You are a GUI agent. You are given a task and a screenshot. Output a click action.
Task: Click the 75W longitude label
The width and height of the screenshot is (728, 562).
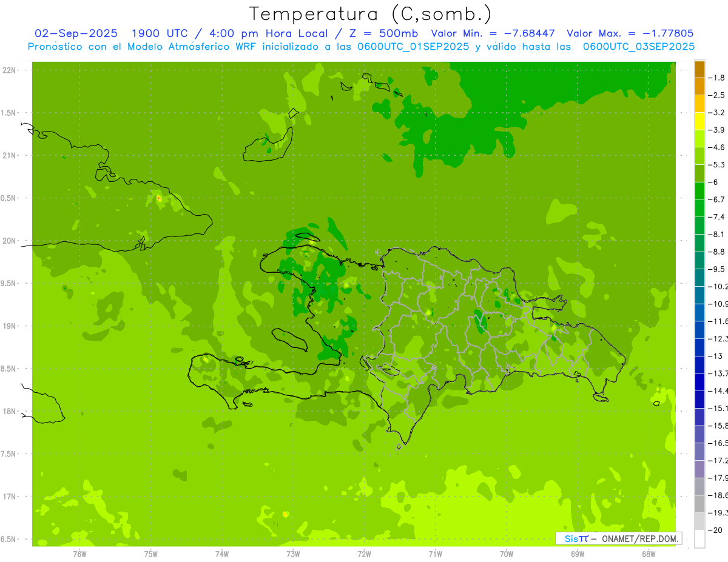[151, 554]
